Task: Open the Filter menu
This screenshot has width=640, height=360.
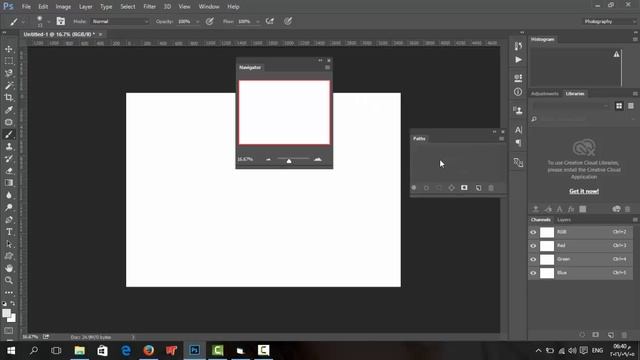Action: (x=149, y=7)
